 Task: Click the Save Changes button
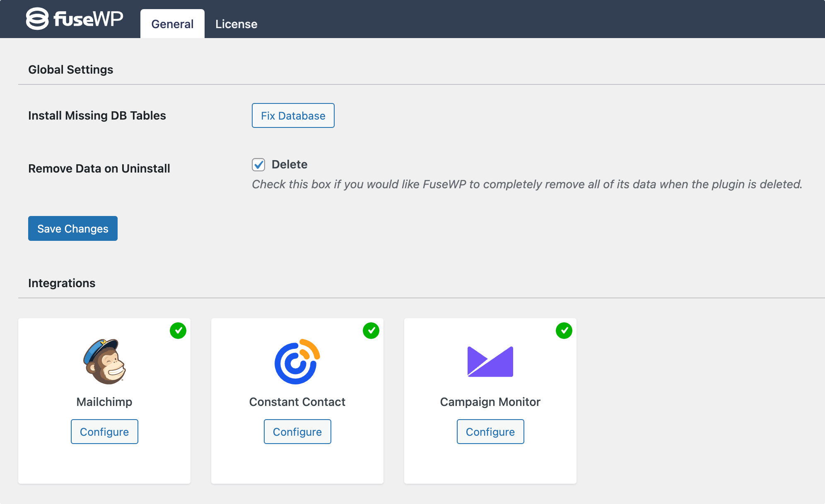coord(73,228)
